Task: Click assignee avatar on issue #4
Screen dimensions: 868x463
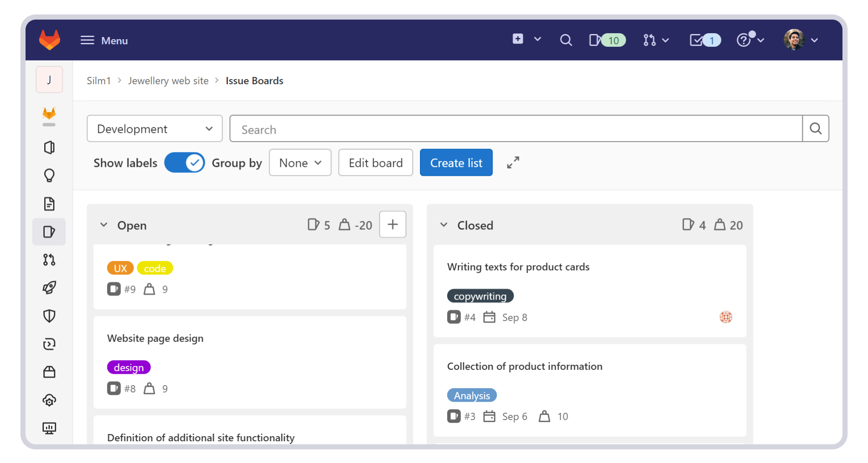Action: click(x=726, y=317)
